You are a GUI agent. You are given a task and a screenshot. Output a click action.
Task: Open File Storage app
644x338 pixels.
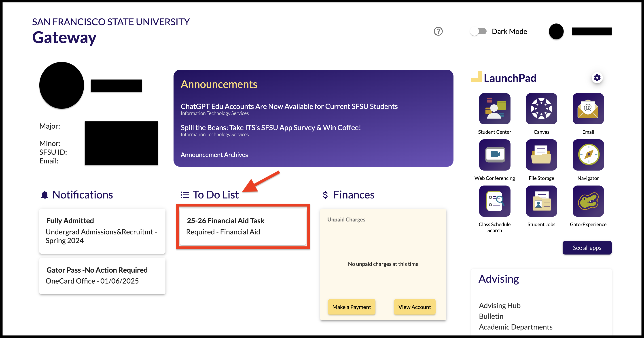pyautogui.click(x=541, y=155)
